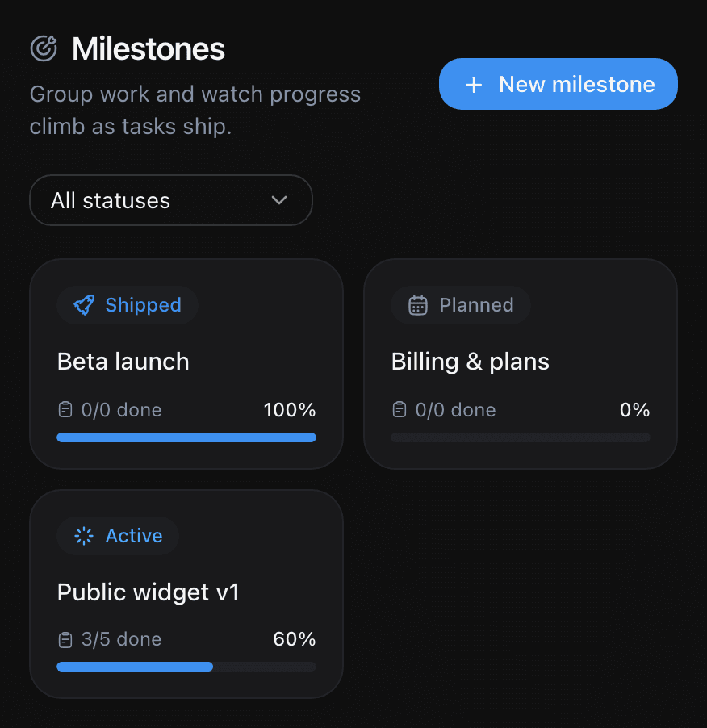This screenshot has height=728, width=707.
Task: Select the Active status badge
Action: [118, 536]
